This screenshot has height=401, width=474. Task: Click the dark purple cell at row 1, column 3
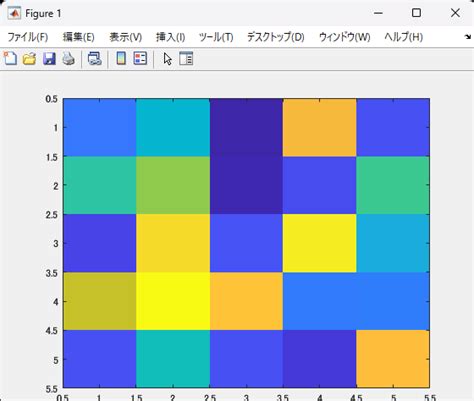(246, 127)
